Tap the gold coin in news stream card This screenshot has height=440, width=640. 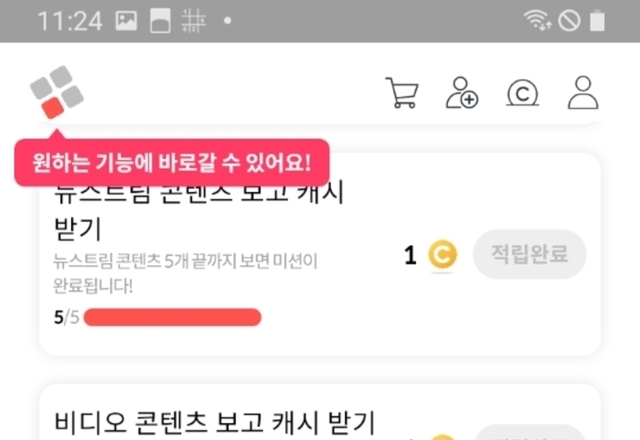tap(441, 255)
